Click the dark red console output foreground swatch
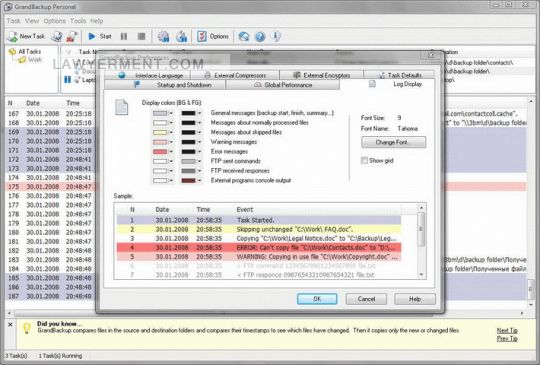 coord(188,181)
